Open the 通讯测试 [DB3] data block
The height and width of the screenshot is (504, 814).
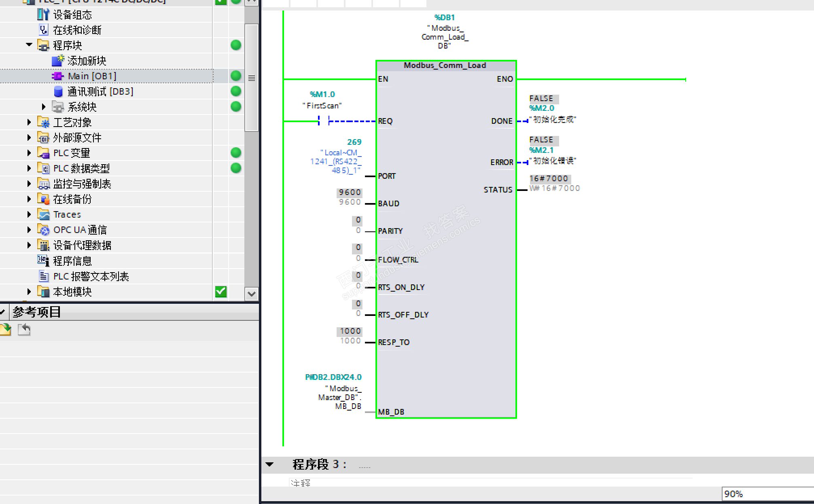point(100,91)
